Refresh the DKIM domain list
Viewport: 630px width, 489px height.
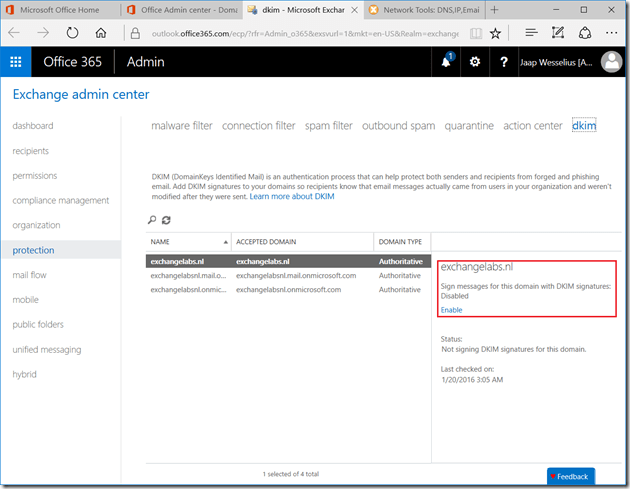166,220
